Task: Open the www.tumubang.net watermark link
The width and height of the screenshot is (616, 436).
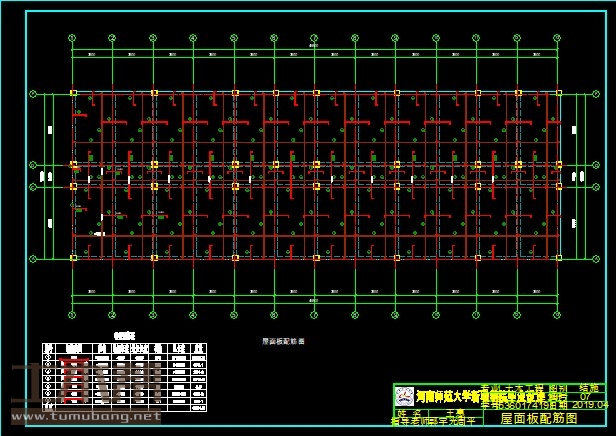Action: point(80,416)
